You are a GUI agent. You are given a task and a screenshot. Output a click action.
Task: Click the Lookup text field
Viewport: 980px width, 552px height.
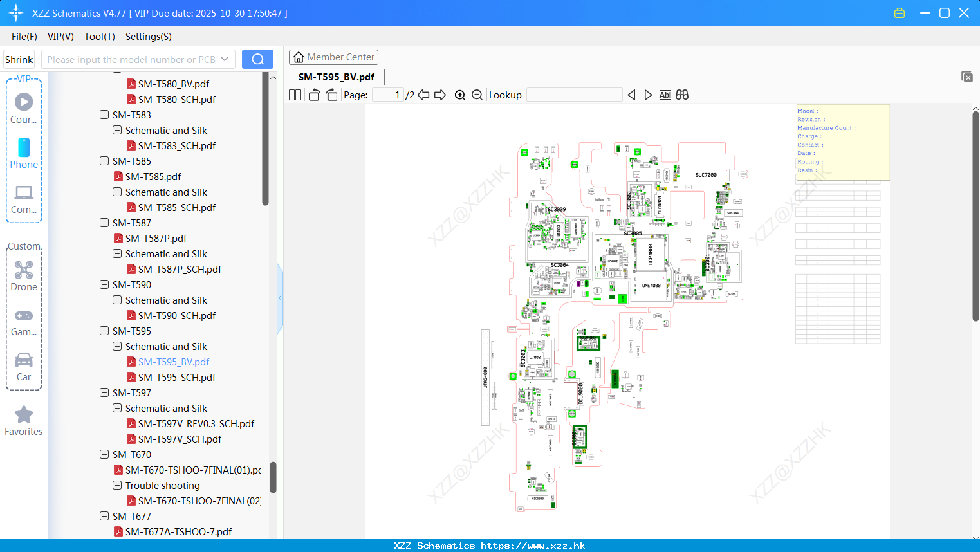(x=575, y=95)
